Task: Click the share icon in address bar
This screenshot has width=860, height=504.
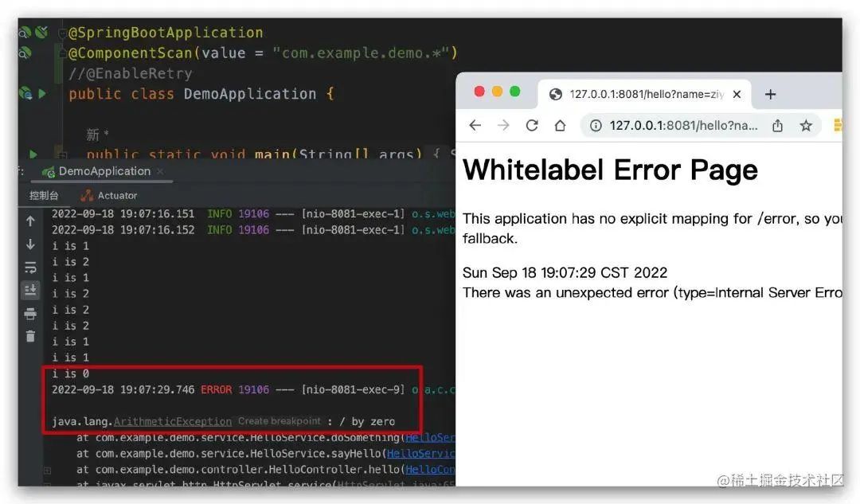Action: pyautogui.click(x=777, y=126)
